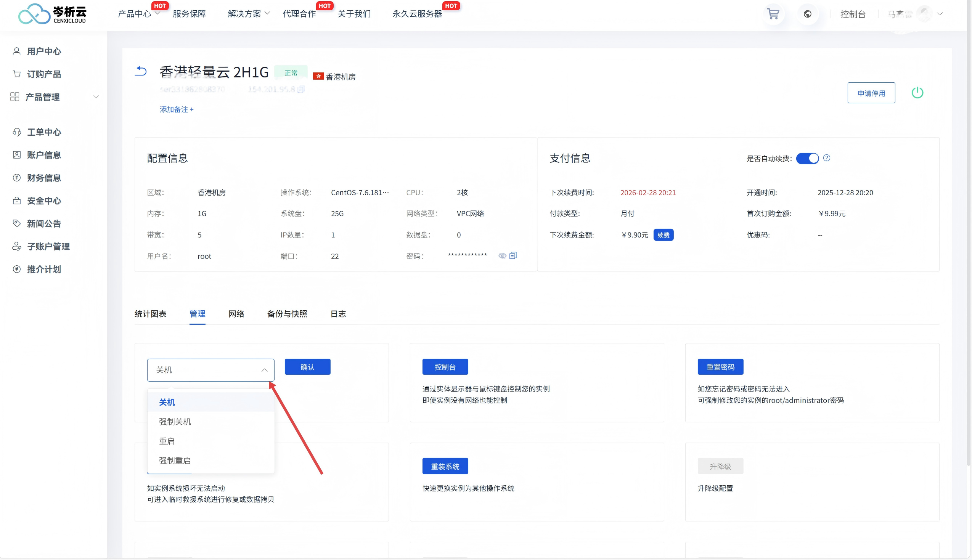Image resolution: width=972 pixels, height=560 pixels.
Task: Click the 添加备注 + link
Action: [177, 110]
